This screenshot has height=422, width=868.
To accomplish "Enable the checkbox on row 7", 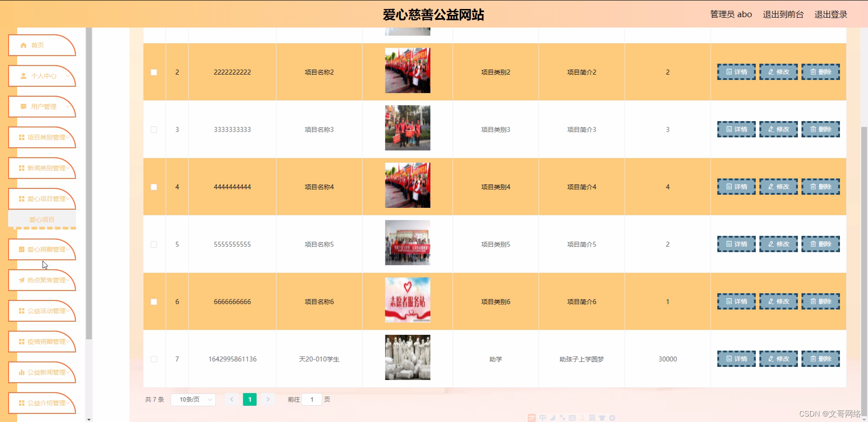I will coord(154,359).
